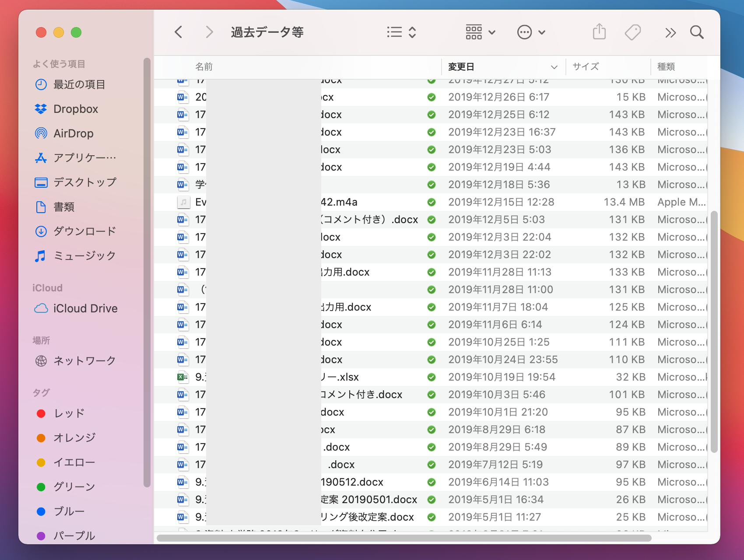This screenshot has height=560, width=744.
Task: Select the m4a audio file icon
Action: 182,202
